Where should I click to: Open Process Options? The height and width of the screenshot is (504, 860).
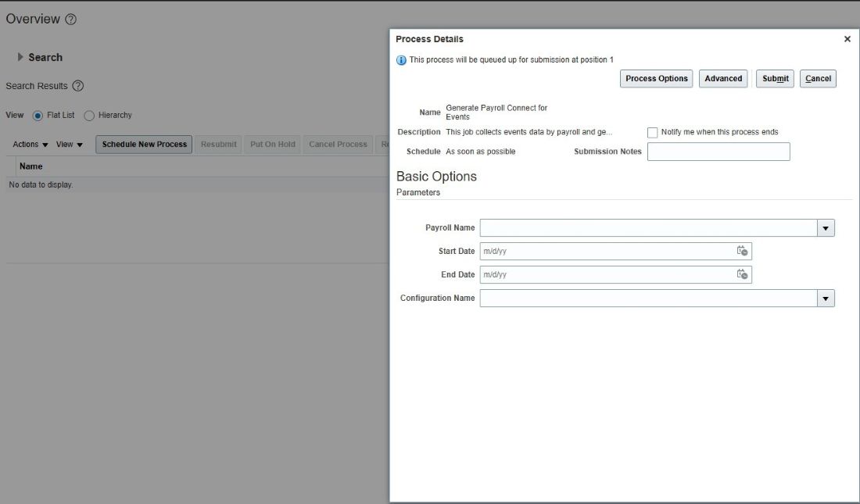tap(656, 78)
